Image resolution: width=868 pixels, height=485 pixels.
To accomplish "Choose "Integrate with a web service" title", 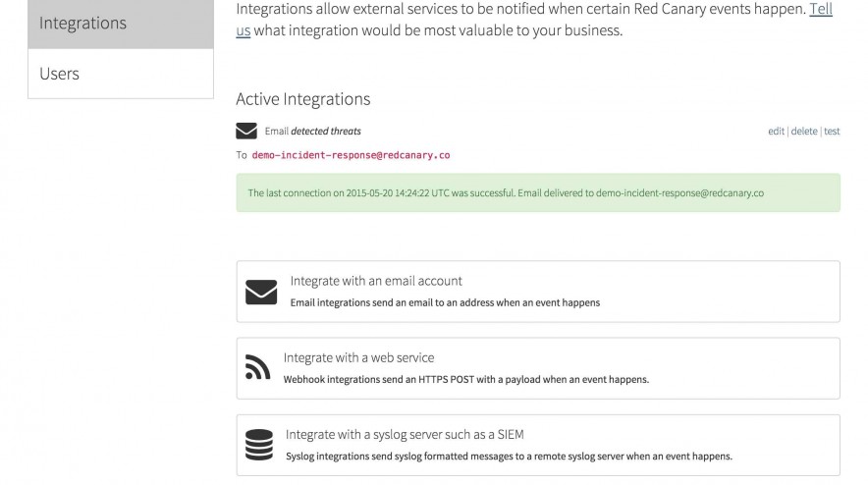I will 358,357.
